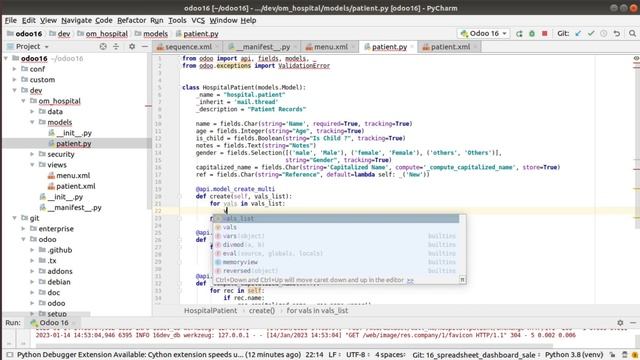Choose reversed in the autocomplete popup

(336, 271)
